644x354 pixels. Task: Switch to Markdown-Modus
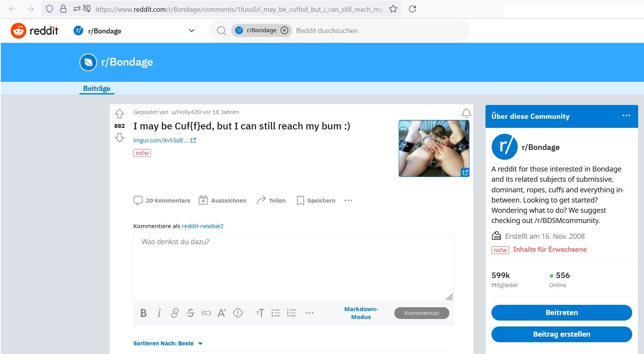pyautogui.click(x=361, y=313)
